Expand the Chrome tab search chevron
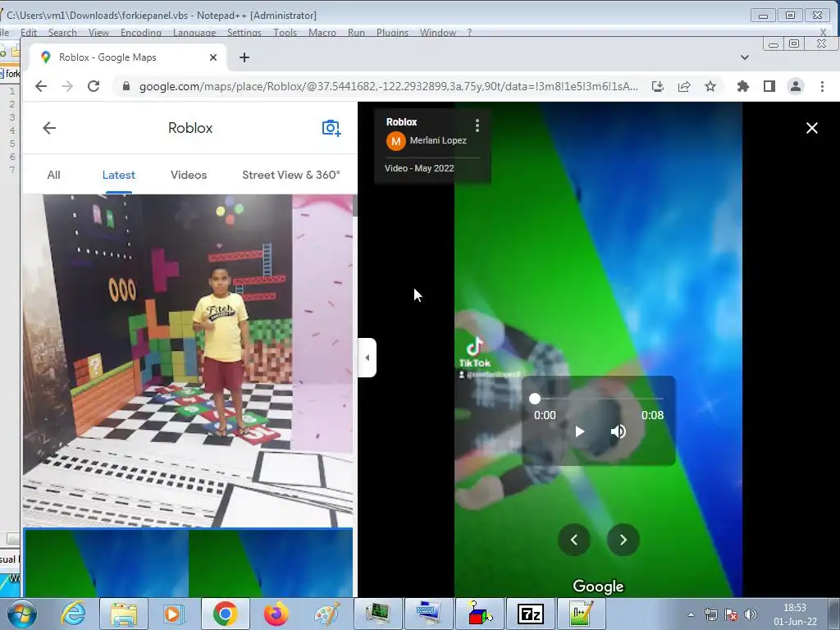 coord(745,57)
